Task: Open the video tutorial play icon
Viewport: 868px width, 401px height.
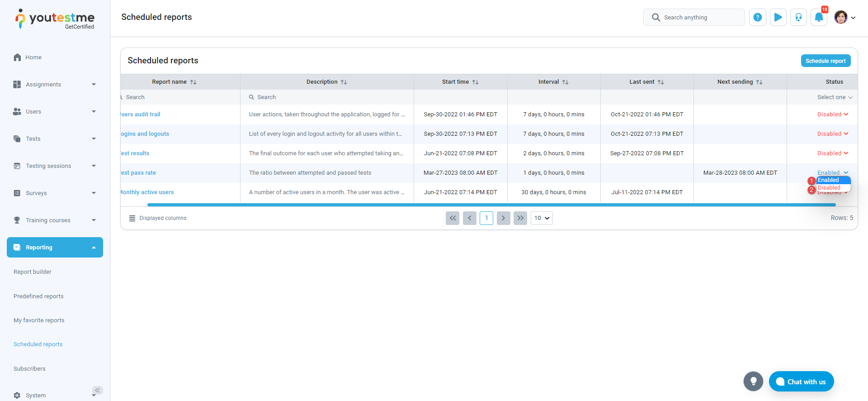Action: coord(778,17)
